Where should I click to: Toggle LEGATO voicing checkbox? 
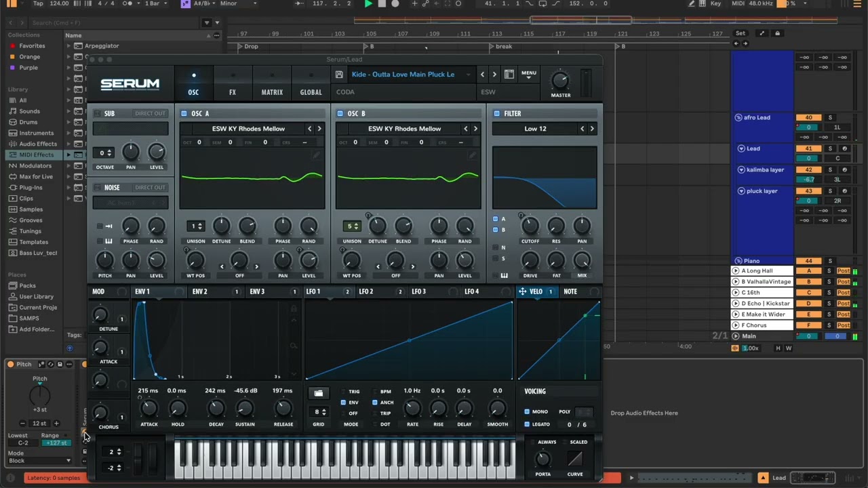point(527,424)
